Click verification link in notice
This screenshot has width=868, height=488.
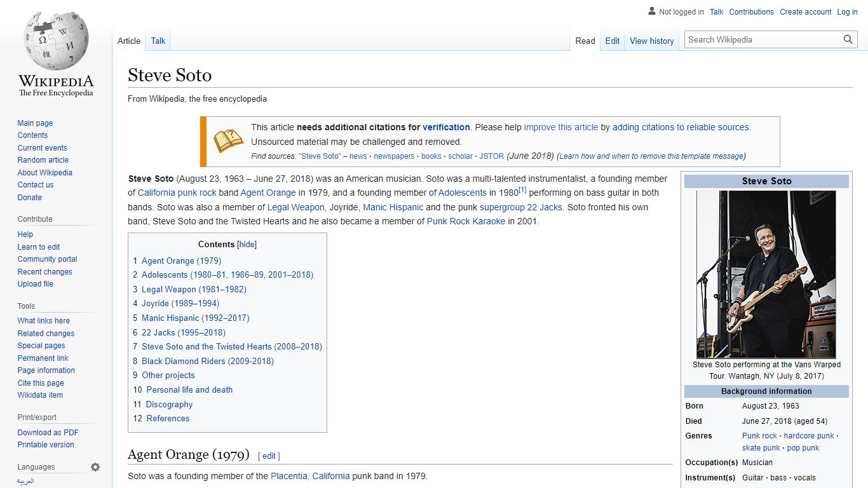(x=446, y=127)
